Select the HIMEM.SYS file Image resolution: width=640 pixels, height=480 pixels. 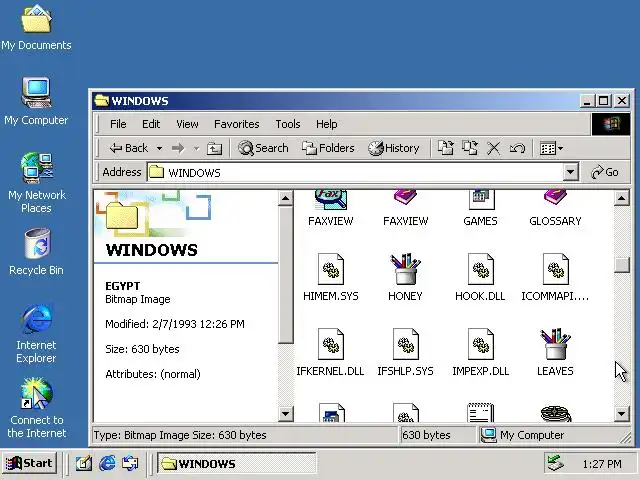pyautogui.click(x=331, y=277)
